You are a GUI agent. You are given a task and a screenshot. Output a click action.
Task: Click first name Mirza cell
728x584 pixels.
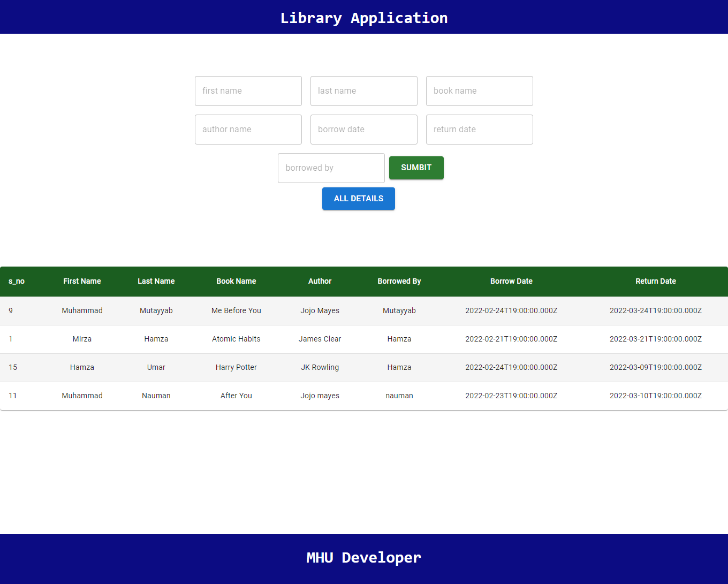click(x=82, y=339)
